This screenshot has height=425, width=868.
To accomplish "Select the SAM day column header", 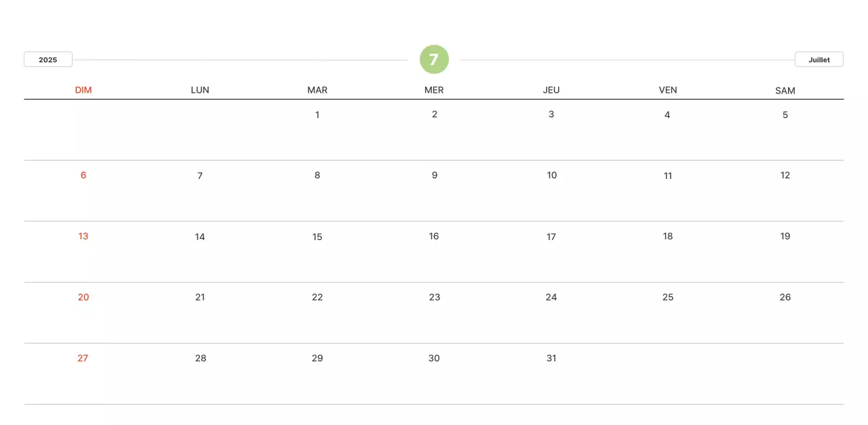I will (x=785, y=90).
